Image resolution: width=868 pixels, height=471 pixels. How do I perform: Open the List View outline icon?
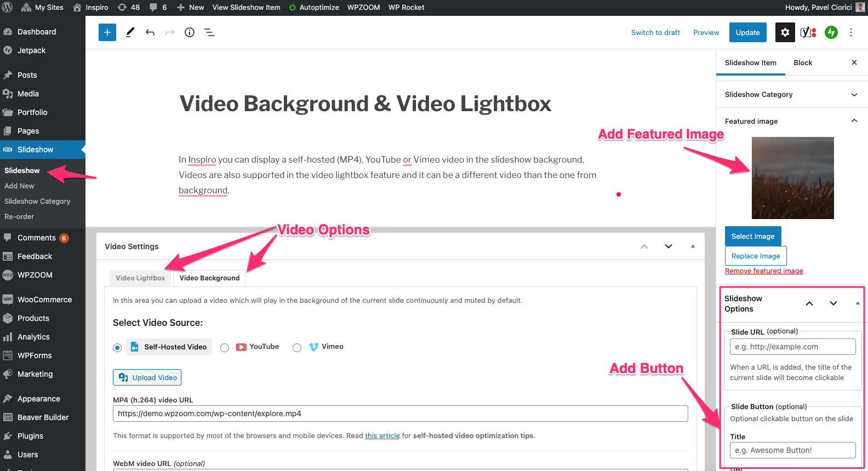click(x=209, y=32)
